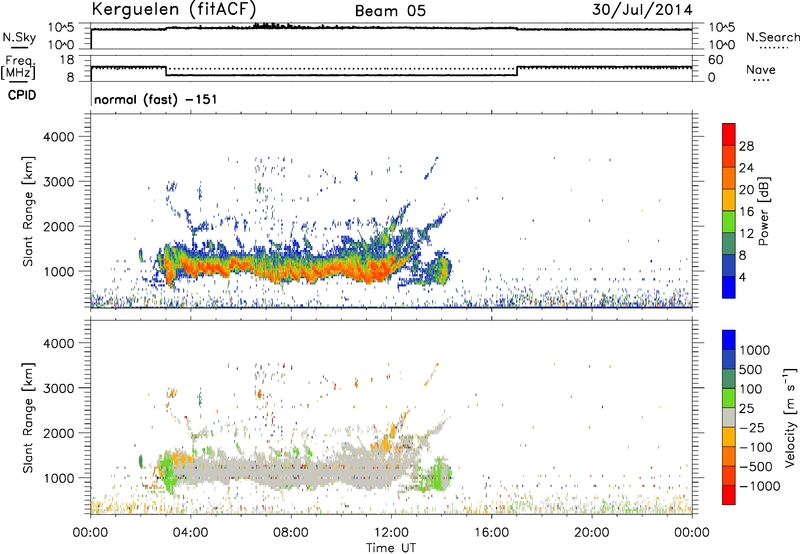Click the "25" velocity color bar value
The width and height of the screenshot is (800, 554).
746,409
